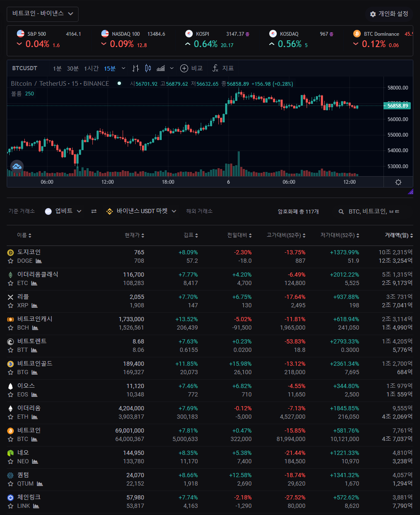Sort table by 김프 column
420x515 pixels.
coord(191,235)
